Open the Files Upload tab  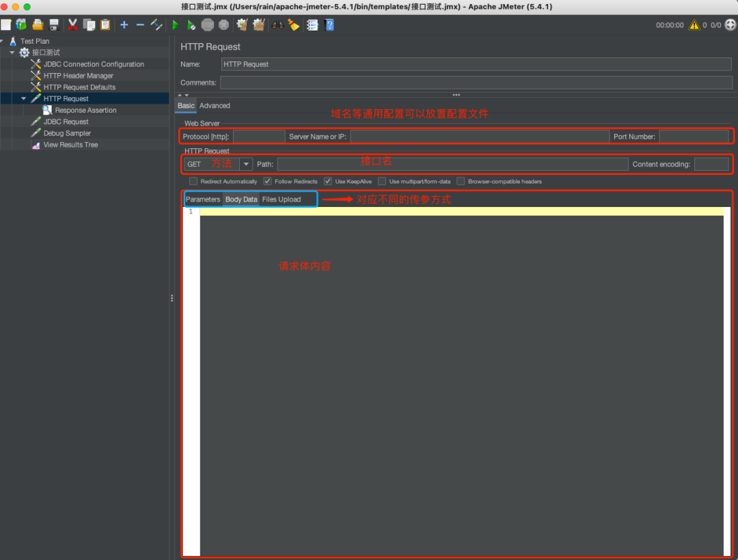coord(281,199)
